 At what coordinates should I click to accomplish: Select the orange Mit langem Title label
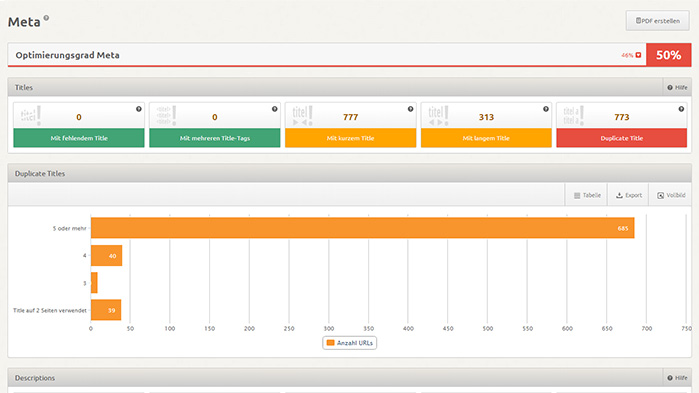[486, 138]
